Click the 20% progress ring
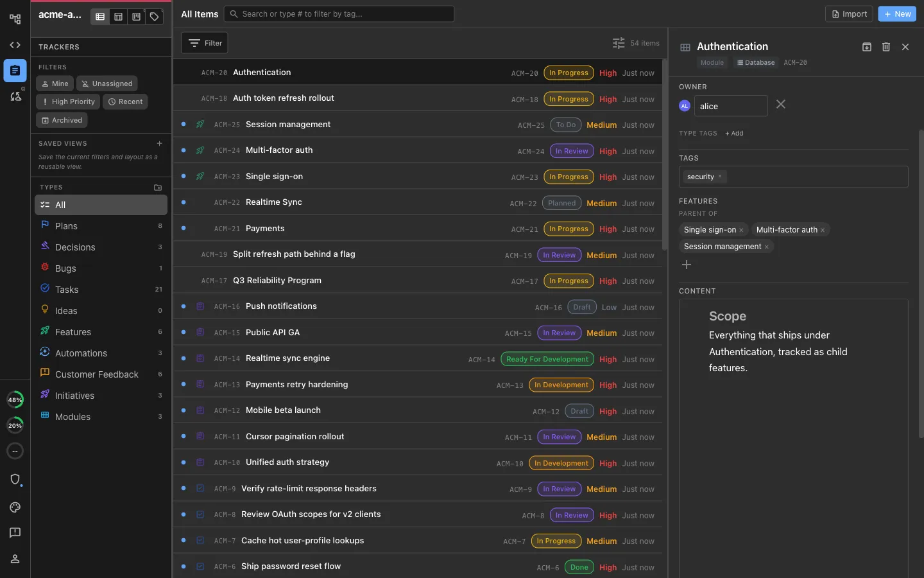924x578 pixels. 15,425
